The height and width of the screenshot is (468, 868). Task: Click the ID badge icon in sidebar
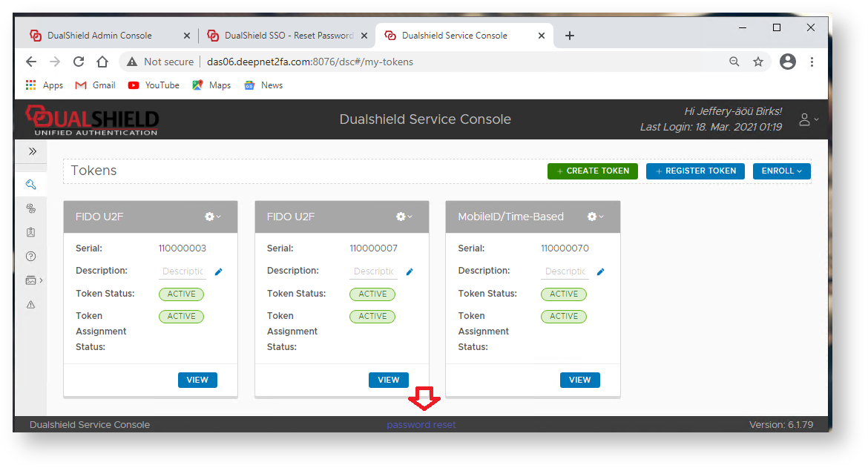(30, 232)
